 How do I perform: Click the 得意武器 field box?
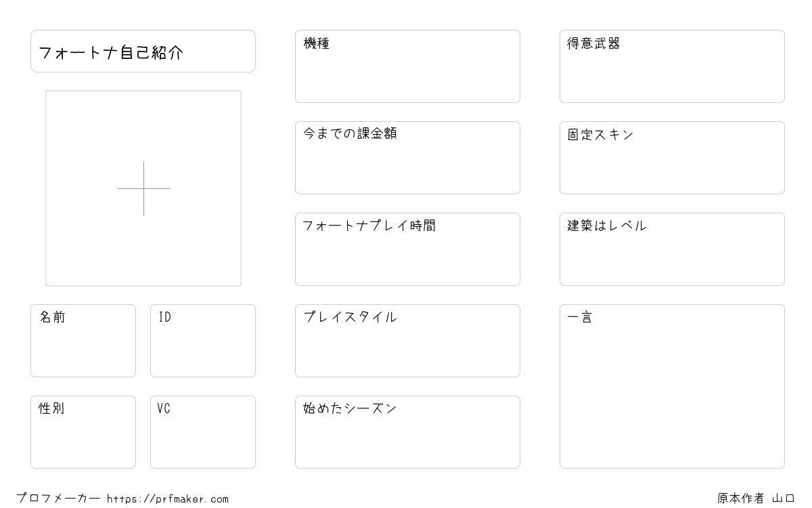pos(672,66)
